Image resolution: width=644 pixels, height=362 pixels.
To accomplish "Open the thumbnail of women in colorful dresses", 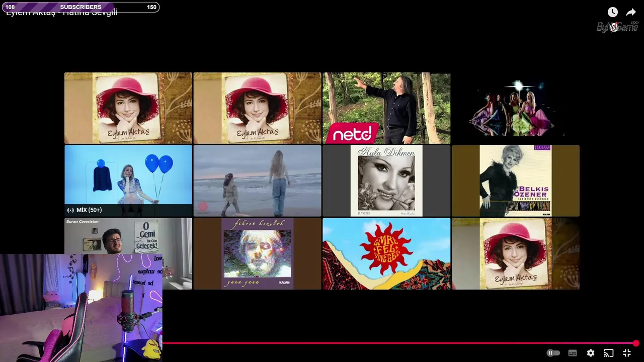I will (516, 108).
